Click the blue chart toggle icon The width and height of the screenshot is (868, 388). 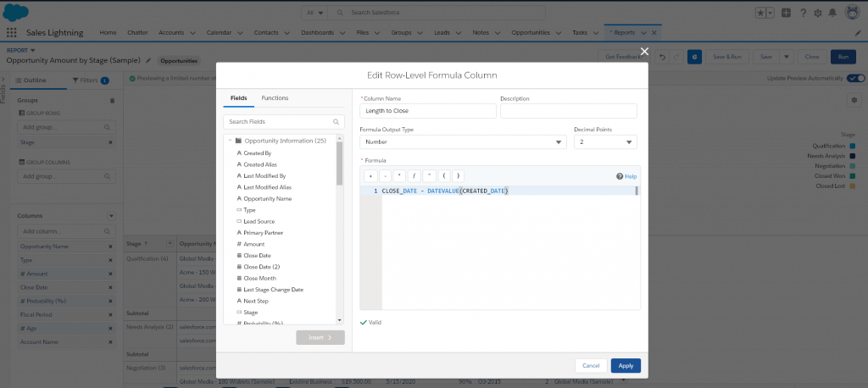point(695,57)
